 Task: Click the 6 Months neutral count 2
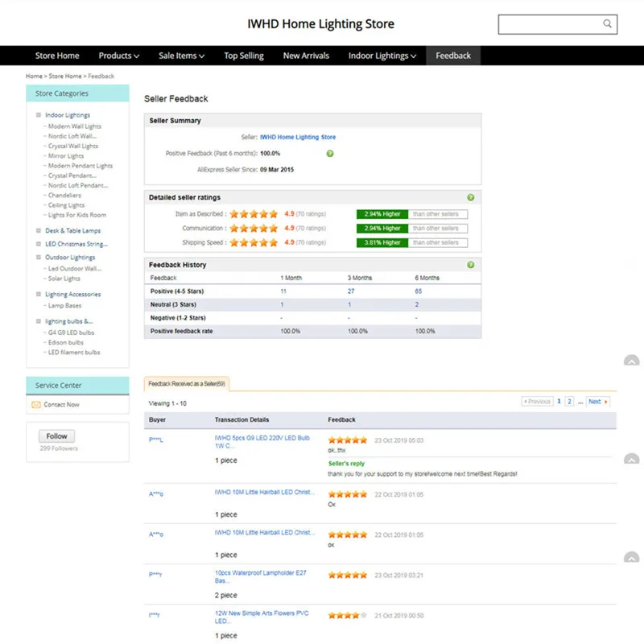point(416,305)
